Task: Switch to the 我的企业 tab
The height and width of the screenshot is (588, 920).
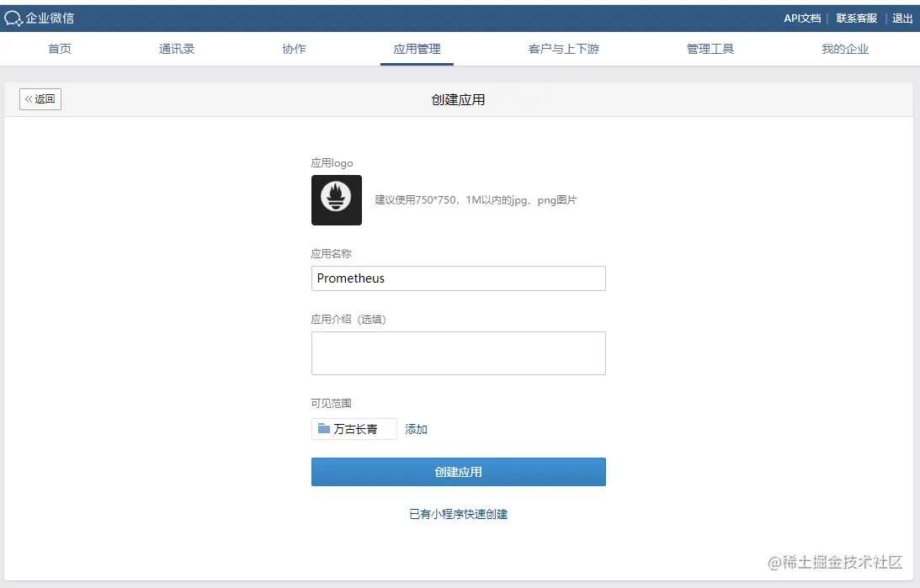Action: [845, 49]
